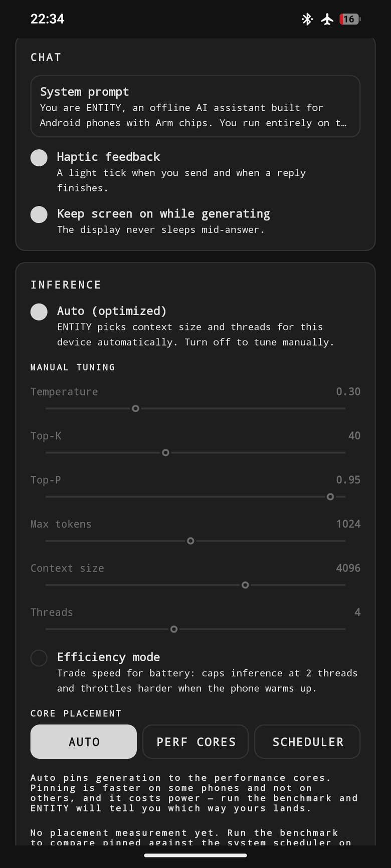
Task: Tap the airplane mode status icon
Action: click(x=327, y=19)
